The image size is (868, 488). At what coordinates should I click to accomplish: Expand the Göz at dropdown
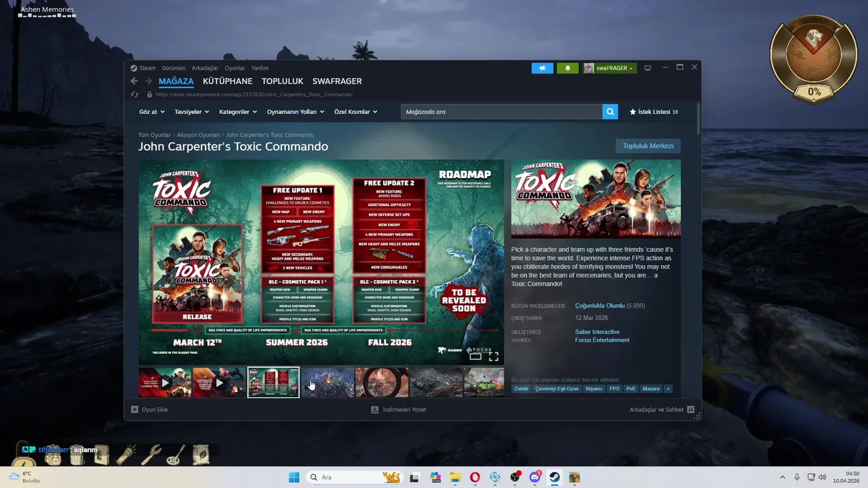pos(151,112)
